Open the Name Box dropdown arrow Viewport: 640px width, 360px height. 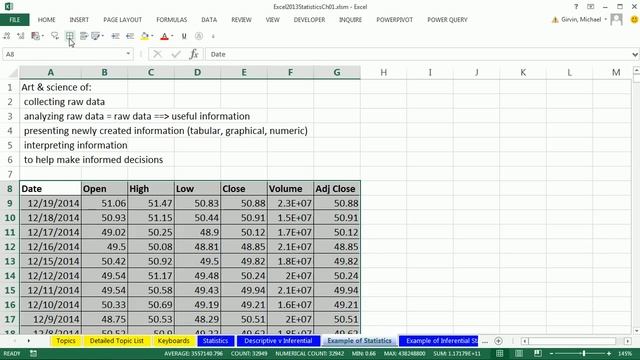pyautogui.click(x=128, y=54)
